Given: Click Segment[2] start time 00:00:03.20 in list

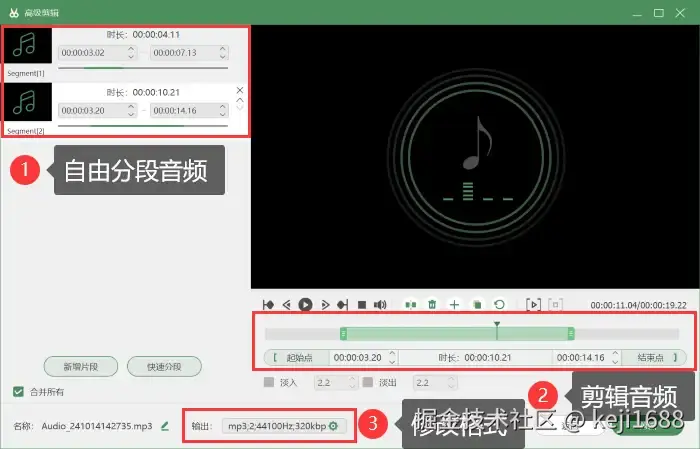Looking at the screenshot, I should (92, 110).
